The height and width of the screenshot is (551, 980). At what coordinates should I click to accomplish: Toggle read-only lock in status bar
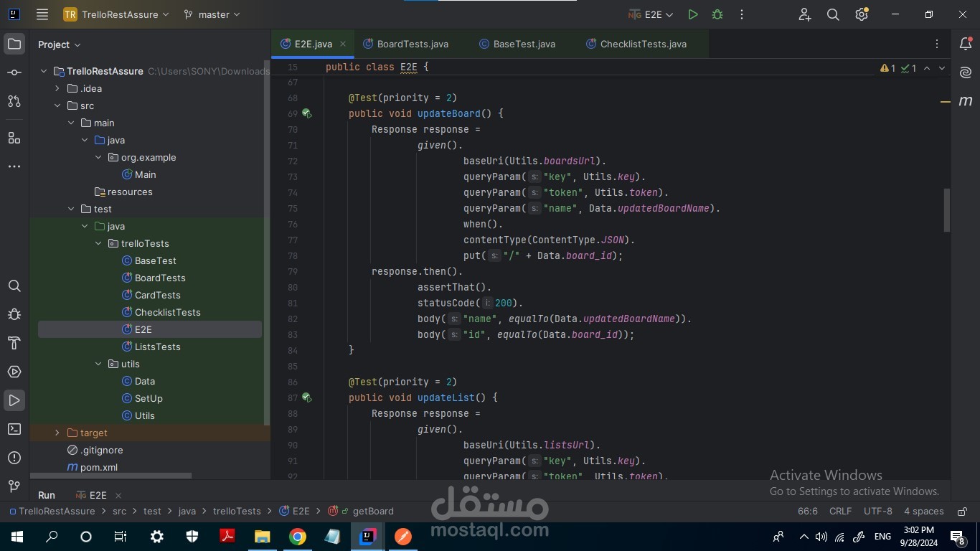pos(961,512)
